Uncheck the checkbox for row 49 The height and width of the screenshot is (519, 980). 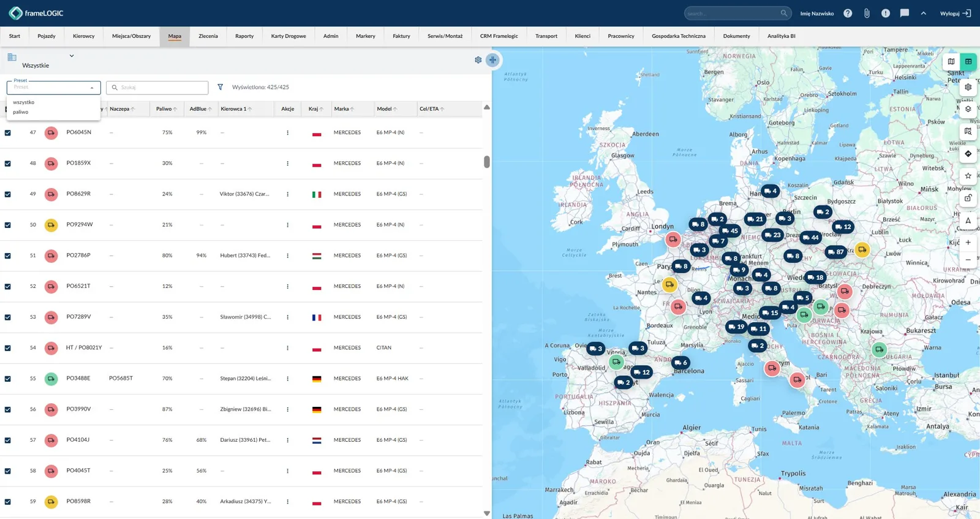click(x=8, y=194)
